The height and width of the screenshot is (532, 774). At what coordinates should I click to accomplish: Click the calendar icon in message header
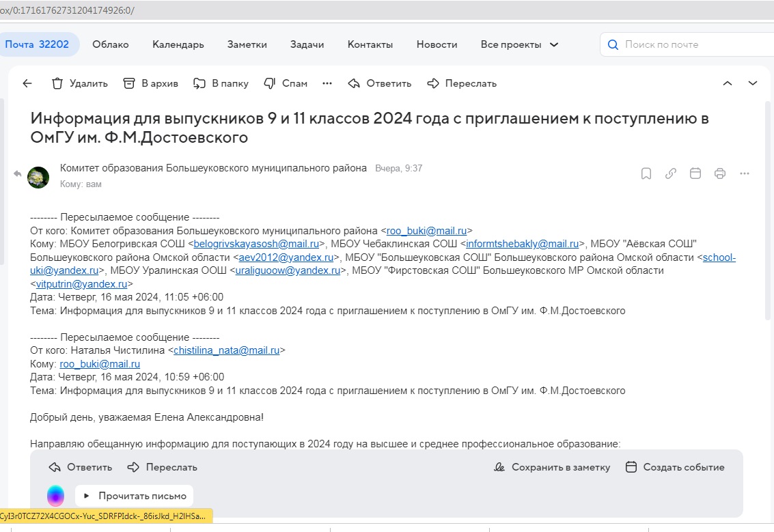pos(695,173)
